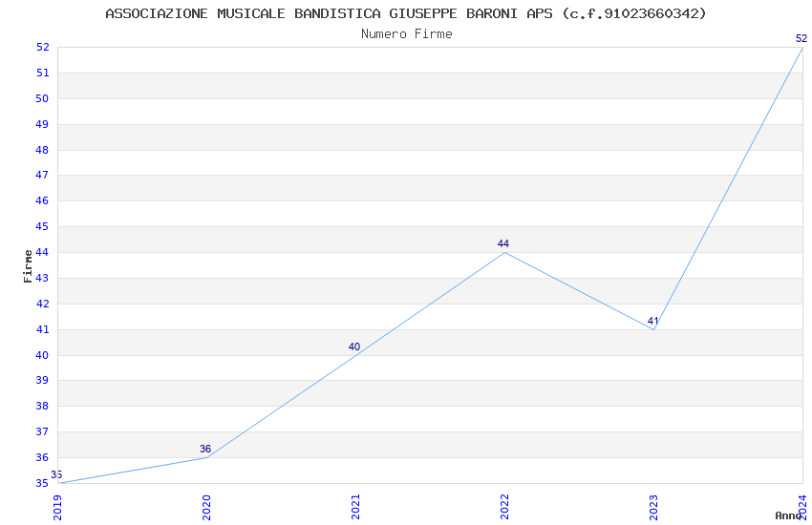Click data label 36 at year 2020
812x525 pixels.
[205, 449]
